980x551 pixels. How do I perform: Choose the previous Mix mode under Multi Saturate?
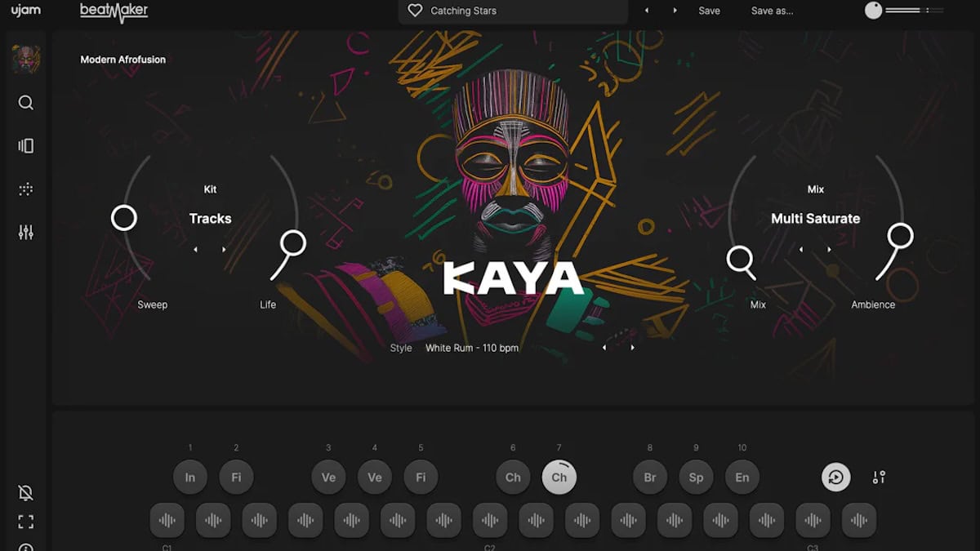(x=801, y=250)
